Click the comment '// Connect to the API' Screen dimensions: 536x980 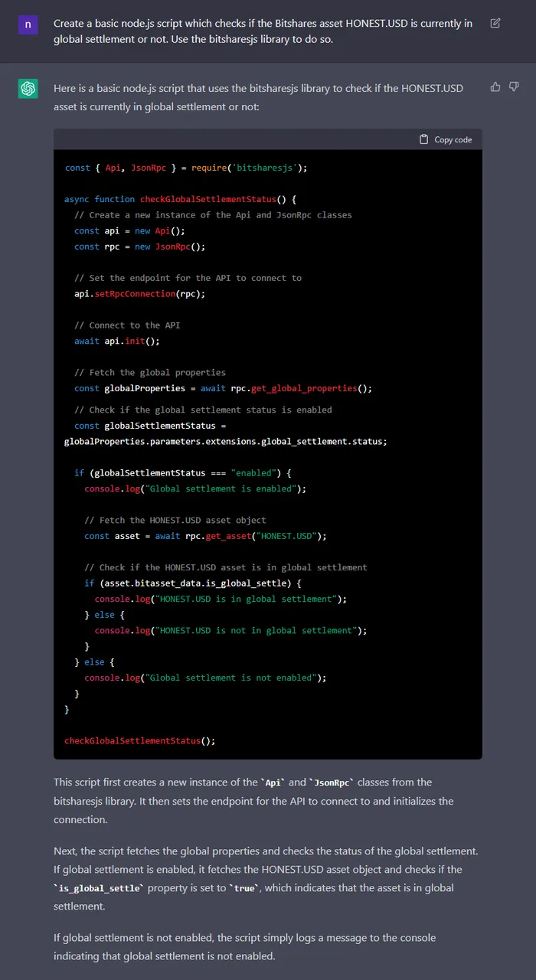coord(127,325)
